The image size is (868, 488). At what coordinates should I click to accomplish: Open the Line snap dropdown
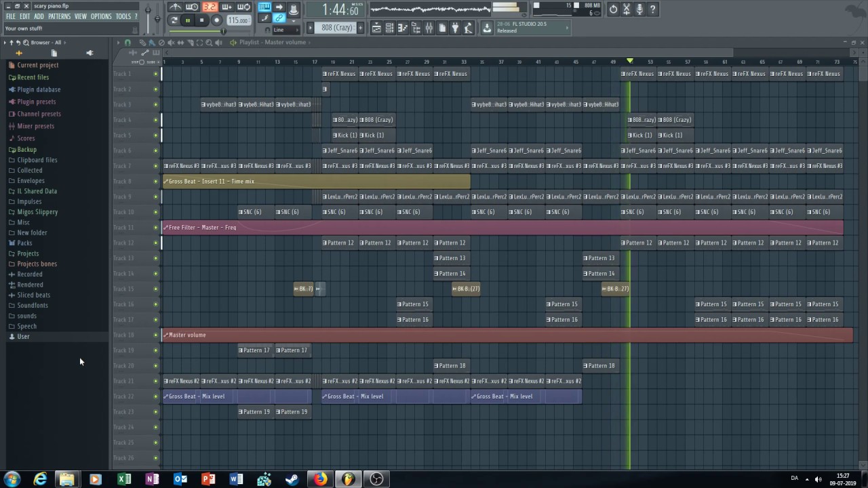coord(285,30)
